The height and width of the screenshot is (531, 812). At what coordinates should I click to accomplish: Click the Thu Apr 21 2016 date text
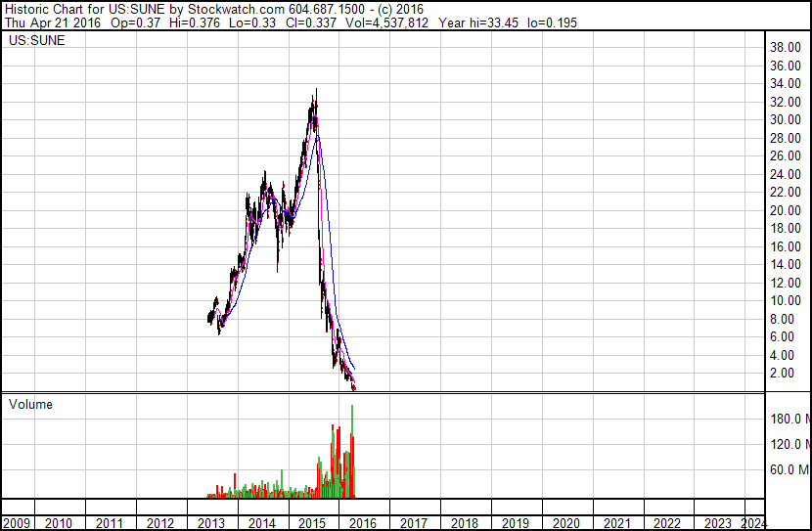(54, 22)
